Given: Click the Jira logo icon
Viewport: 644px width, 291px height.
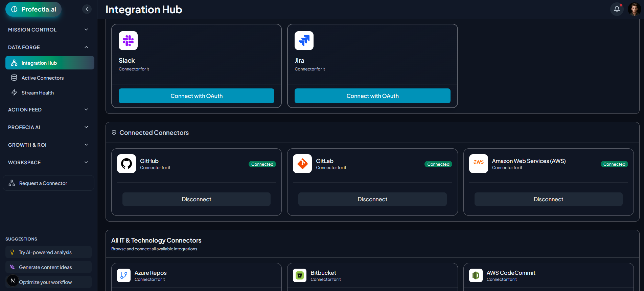Looking at the screenshot, I should (304, 41).
